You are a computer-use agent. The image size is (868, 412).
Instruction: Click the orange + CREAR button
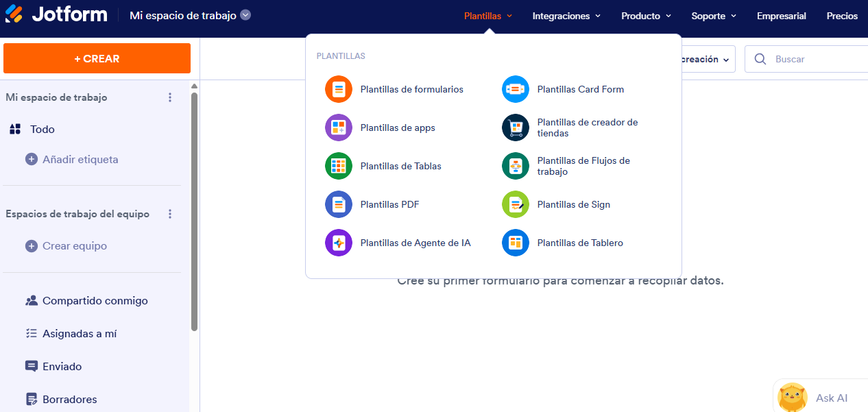pos(97,58)
